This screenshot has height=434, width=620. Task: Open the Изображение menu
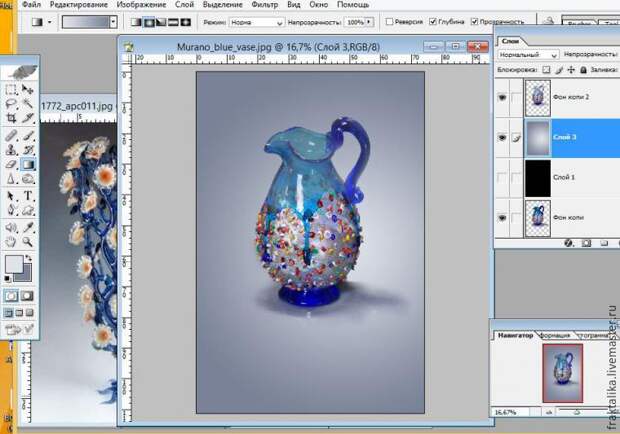[141, 5]
